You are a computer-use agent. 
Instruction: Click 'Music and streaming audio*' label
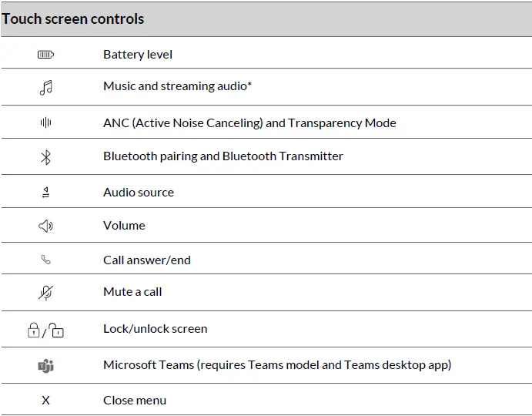coord(178,86)
